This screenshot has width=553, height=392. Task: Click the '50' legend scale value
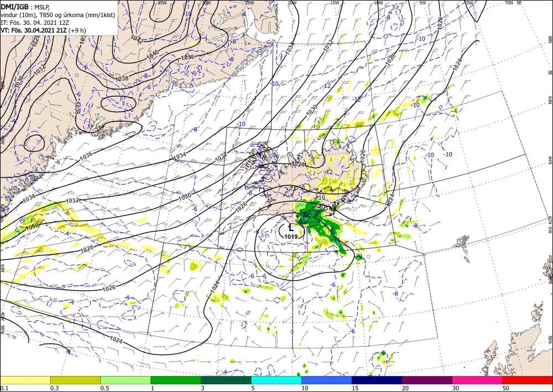506,388
